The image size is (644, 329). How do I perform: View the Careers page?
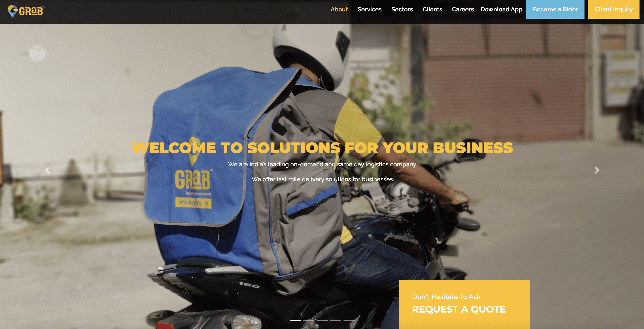click(463, 10)
